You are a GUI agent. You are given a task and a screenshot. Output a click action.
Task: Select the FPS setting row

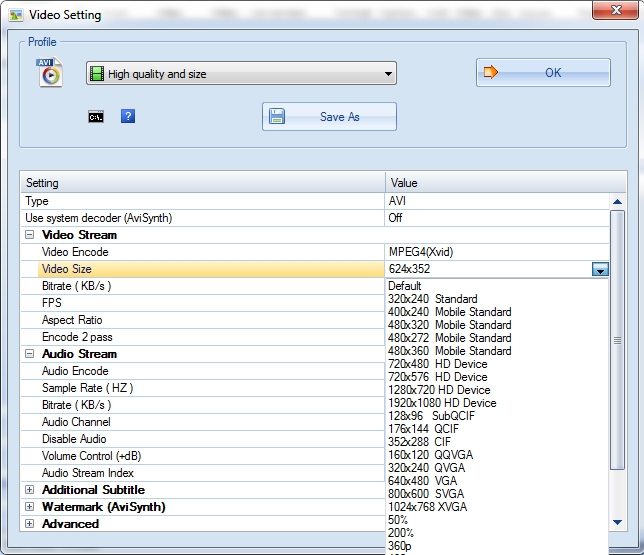point(203,303)
